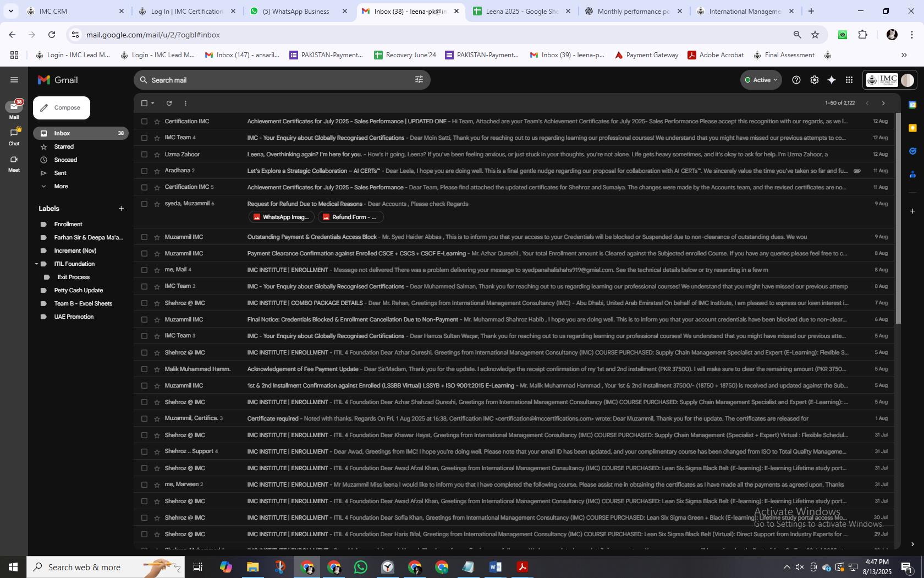This screenshot has height=578, width=924.
Task: Open Refund Form attachment chip
Action: (350, 217)
